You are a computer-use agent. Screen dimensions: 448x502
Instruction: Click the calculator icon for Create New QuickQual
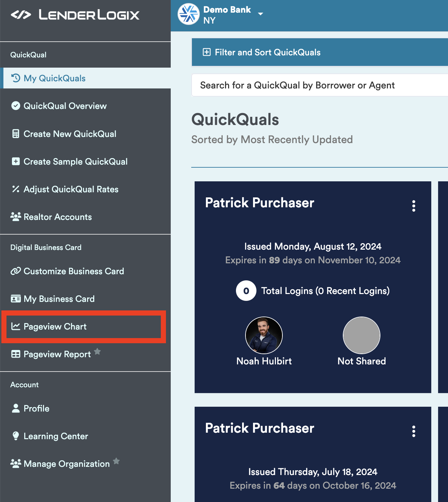click(16, 134)
